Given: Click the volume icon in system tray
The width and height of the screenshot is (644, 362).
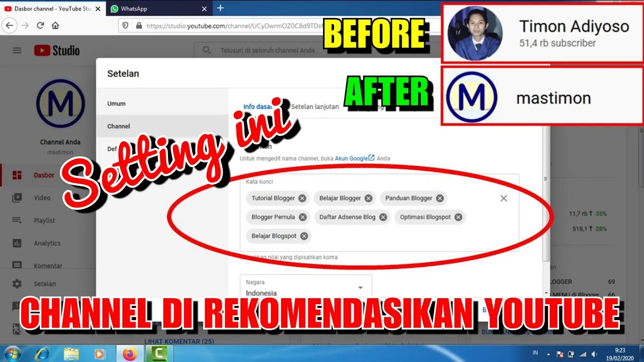Looking at the screenshot, I should coord(594,354).
